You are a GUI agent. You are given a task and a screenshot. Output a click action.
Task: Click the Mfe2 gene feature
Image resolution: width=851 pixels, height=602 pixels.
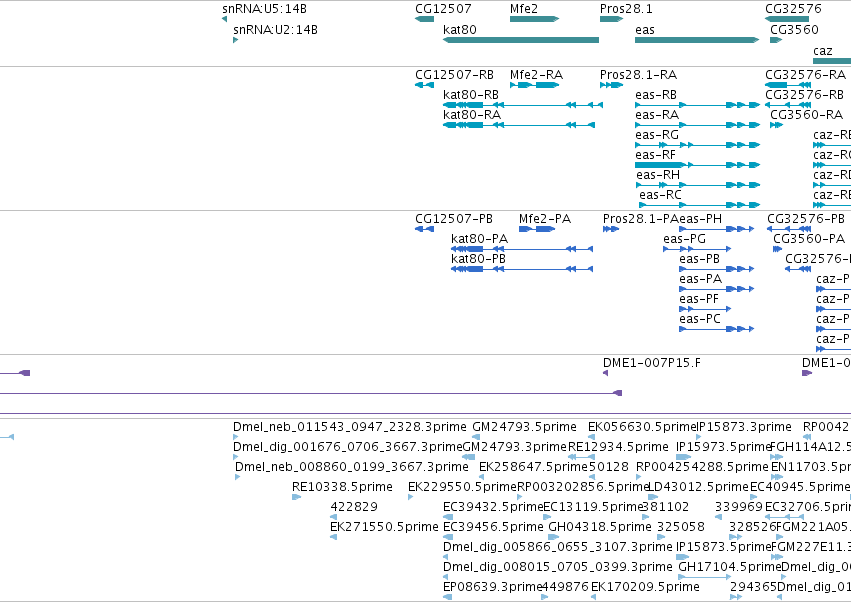pyautogui.click(x=535, y=19)
